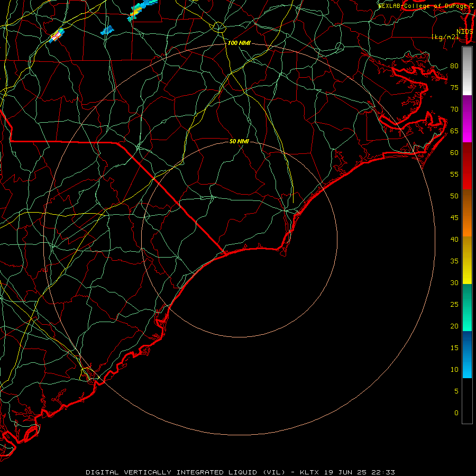
Task: Click the legend value 15
Action: point(454,347)
